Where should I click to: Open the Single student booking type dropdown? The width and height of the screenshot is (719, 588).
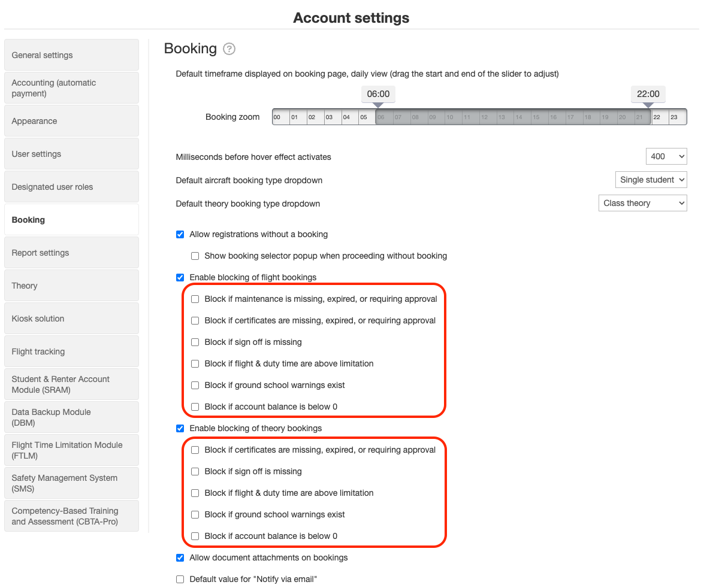point(651,179)
